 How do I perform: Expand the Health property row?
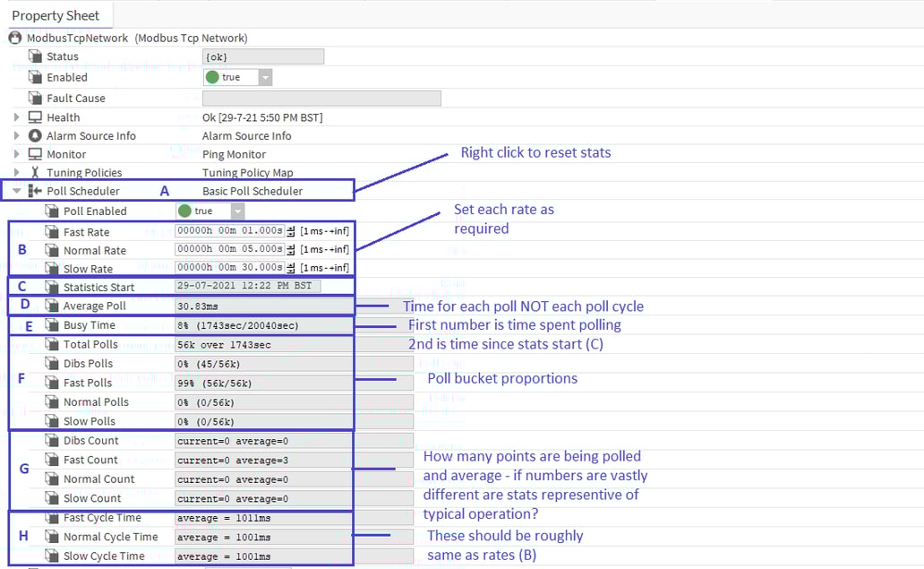click(x=17, y=117)
